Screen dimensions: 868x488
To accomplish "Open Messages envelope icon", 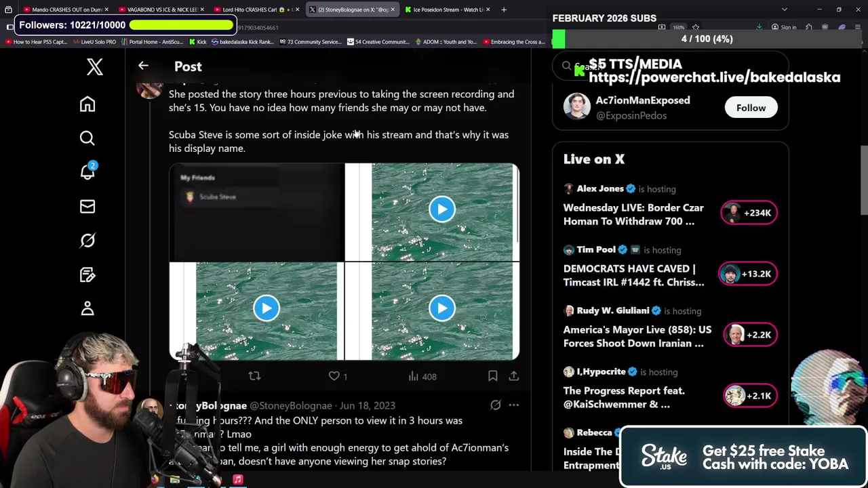I will tap(87, 206).
